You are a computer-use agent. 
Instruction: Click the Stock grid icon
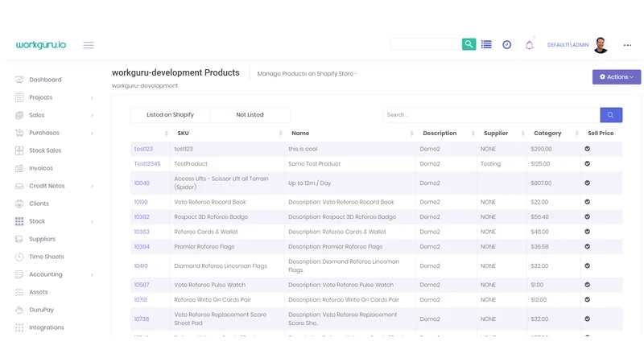coord(19,221)
